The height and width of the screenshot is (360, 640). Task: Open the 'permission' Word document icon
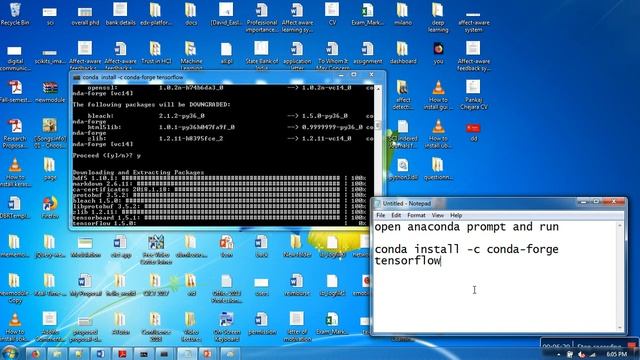tap(261, 323)
